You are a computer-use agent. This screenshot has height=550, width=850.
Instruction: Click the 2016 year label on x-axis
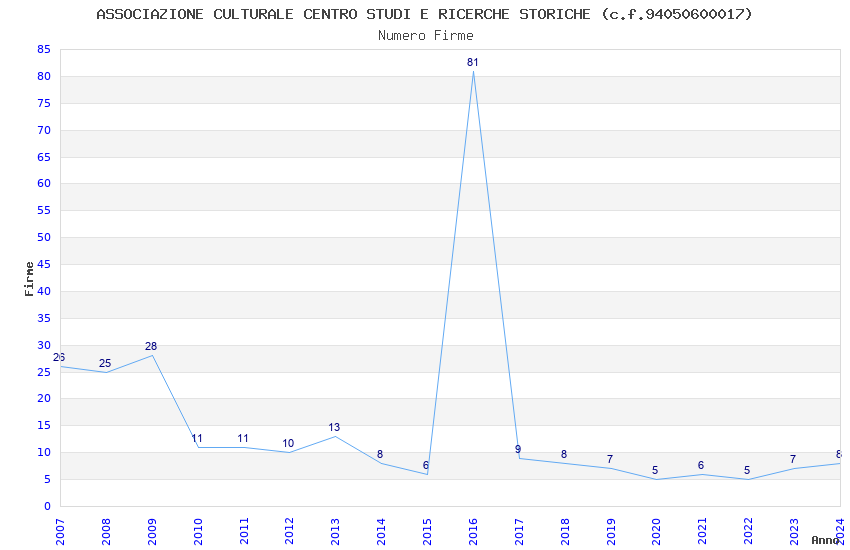coord(473,532)
